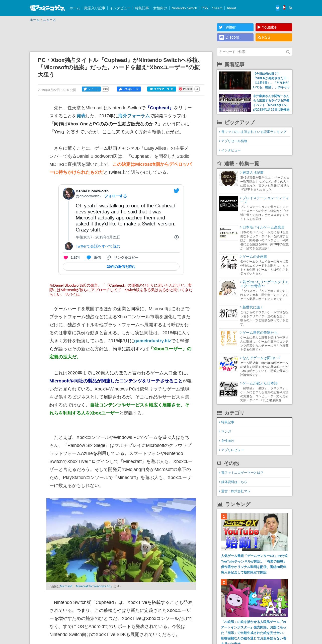Click the Facebook いいね! button
The height and width of the screenshot is (644, 322).
(129, 89)
